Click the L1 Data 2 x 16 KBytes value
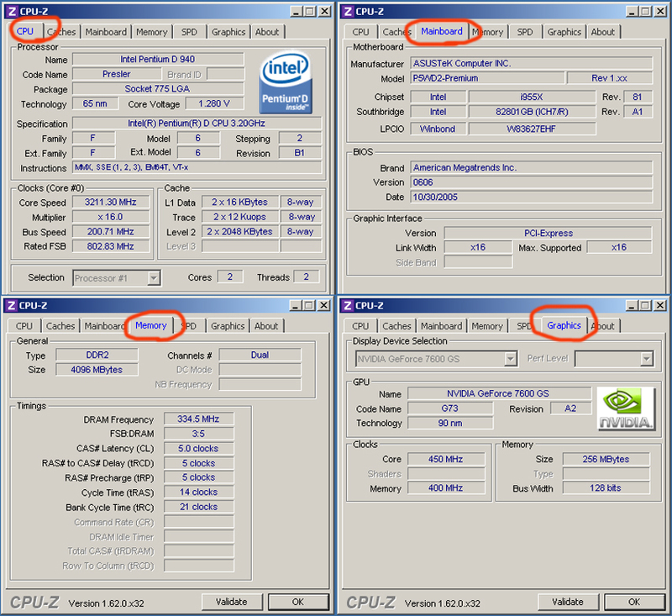 click(x=239, y=202)
